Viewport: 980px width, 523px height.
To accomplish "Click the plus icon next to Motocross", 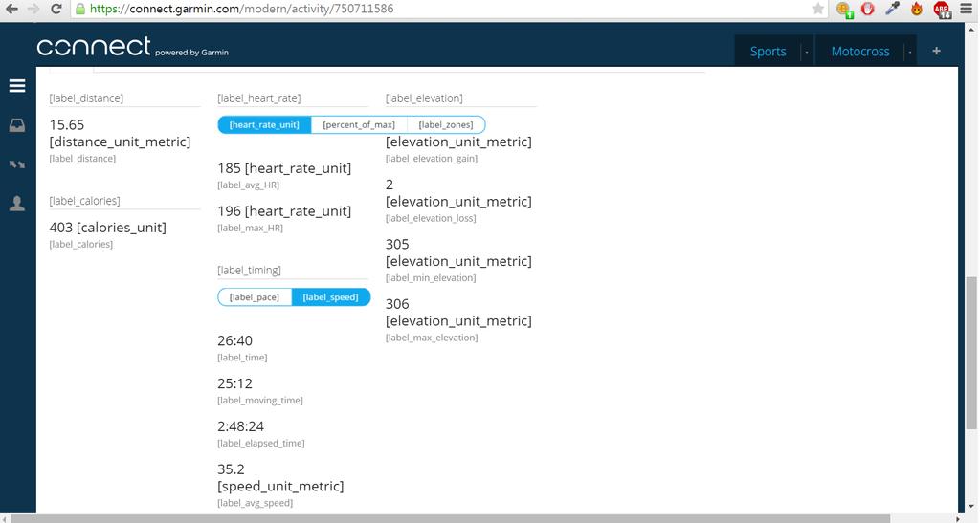I will point(936,52).
